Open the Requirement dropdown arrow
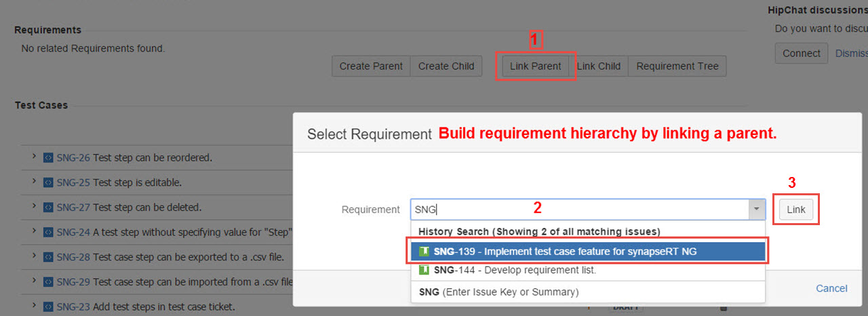 [x=757, y=210]
